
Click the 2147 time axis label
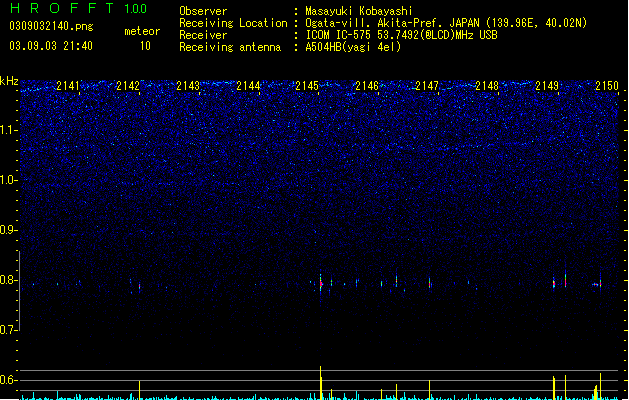[x=427, y=86]
